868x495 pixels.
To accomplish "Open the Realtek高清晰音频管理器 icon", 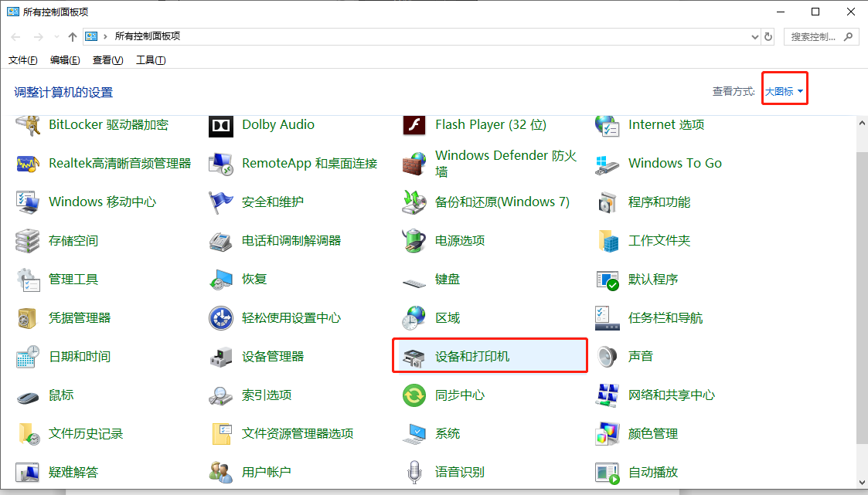I will (27, 164).
